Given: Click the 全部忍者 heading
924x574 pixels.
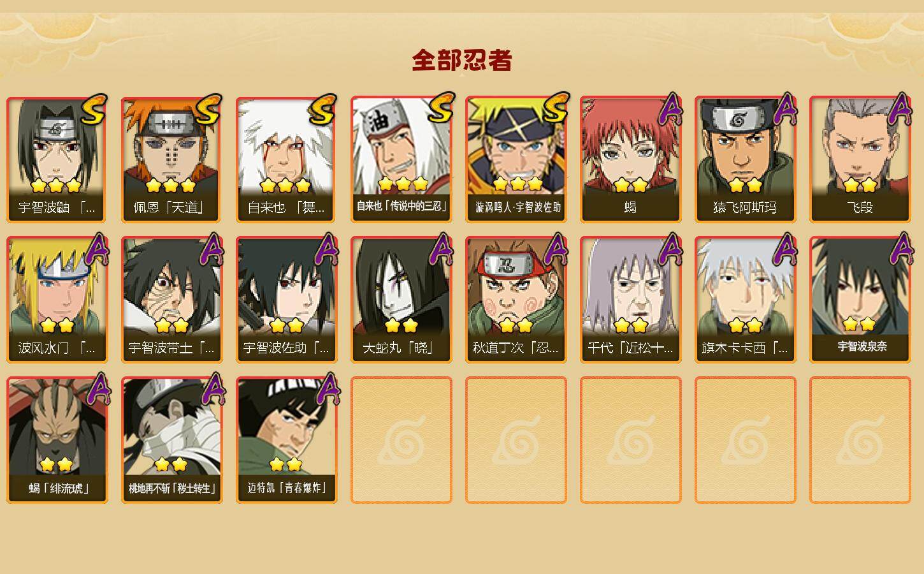Looking at the screenshot, I should 462,61.
